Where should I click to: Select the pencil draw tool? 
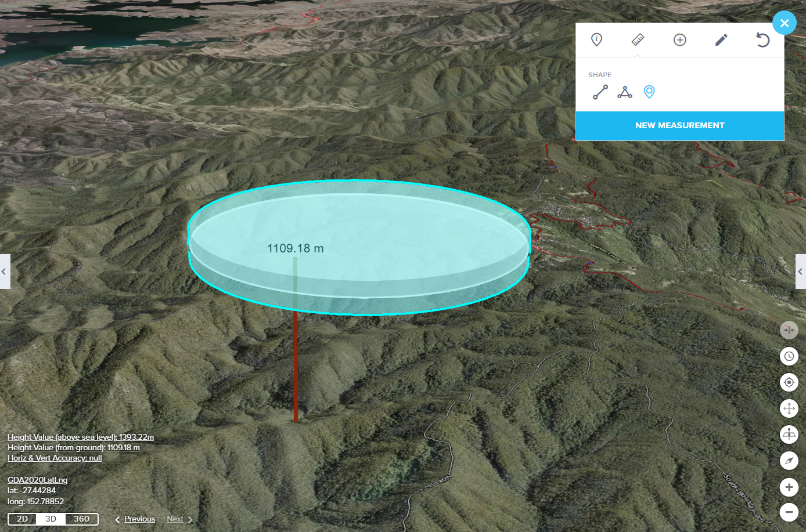pyautogui.click(x=721, y=39)
